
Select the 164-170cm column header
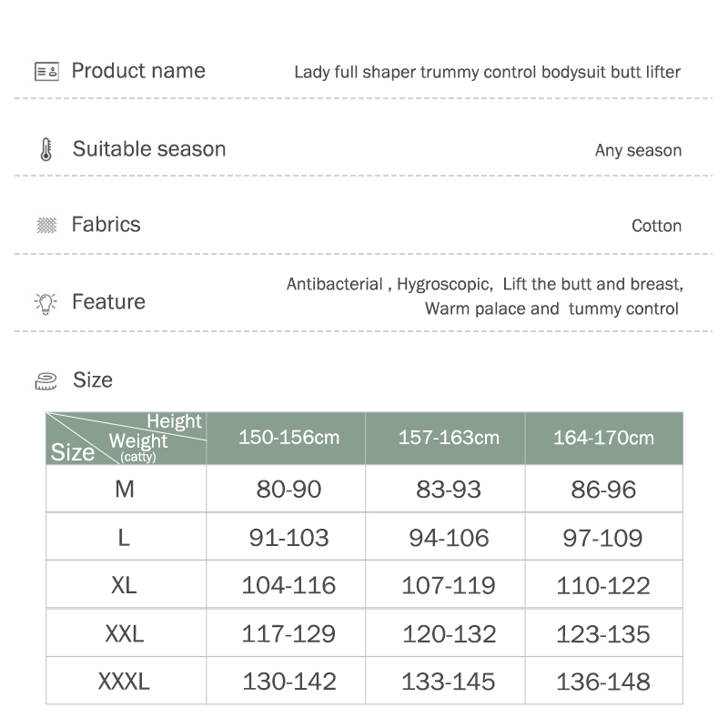[604, 438]
